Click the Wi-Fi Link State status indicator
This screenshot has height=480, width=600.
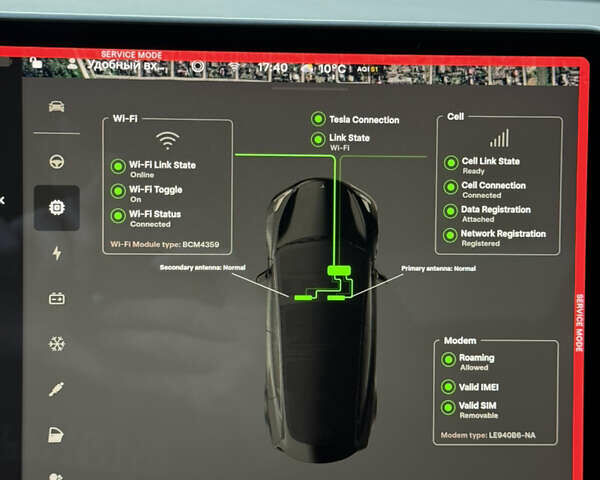coord(119,167)
